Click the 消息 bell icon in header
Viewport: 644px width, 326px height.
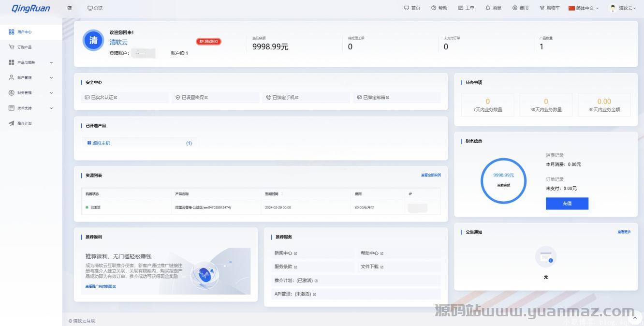tap(488, 8)
